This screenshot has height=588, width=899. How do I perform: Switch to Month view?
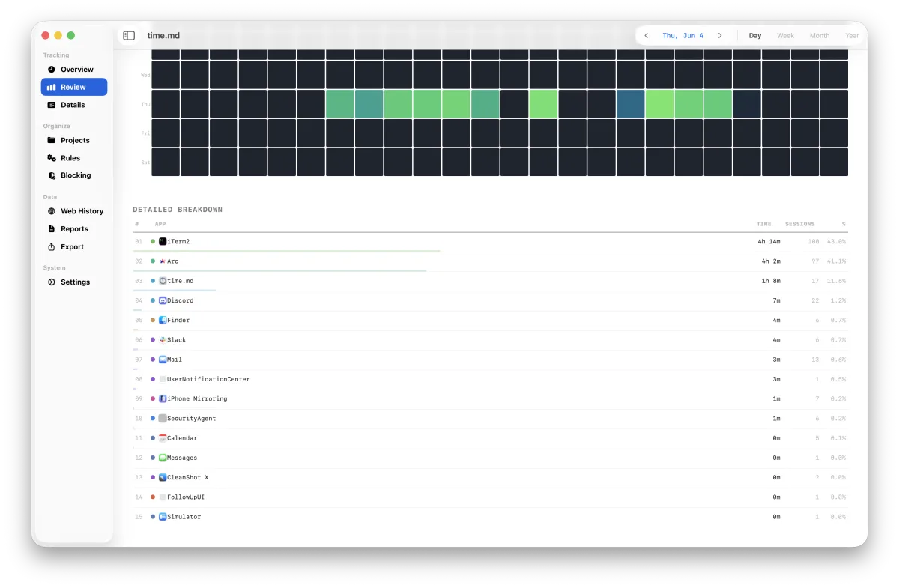(x=820, y=35)
